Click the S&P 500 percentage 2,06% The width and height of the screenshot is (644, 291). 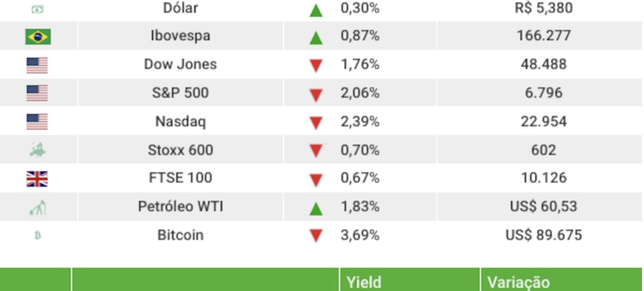[359, 93]
